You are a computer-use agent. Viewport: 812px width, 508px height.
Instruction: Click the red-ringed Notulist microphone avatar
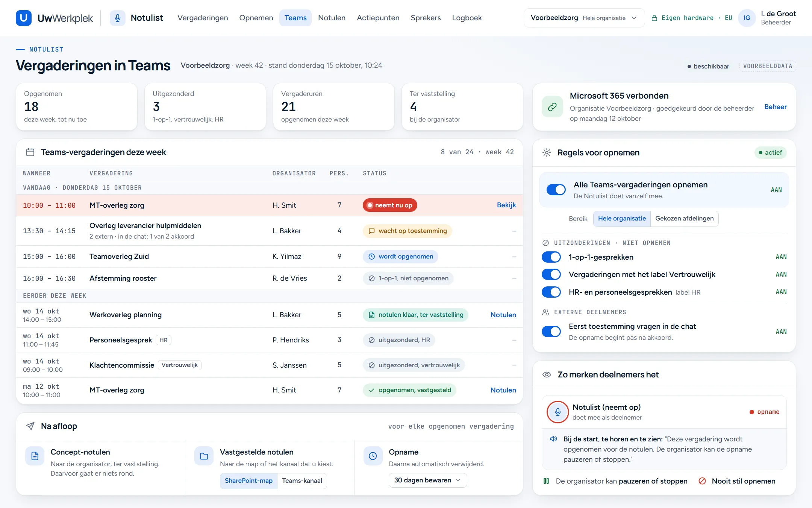tap(557, 412)
